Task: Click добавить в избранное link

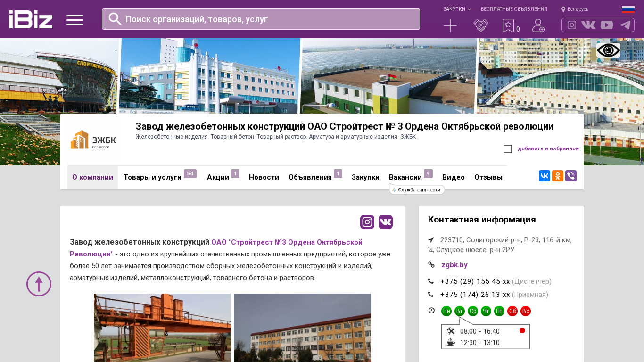Action: (x=548, y=149)
